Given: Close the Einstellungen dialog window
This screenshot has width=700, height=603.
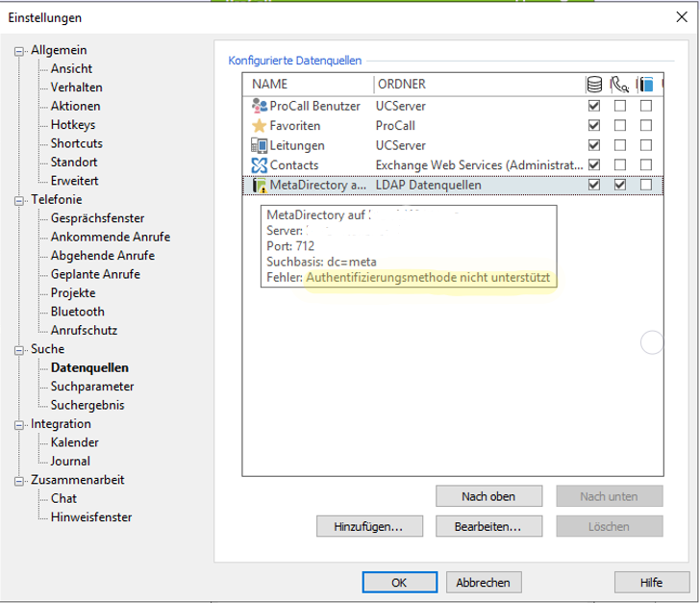Looking at the screenshot, I should pyautogui.click(x=682, y=16).
